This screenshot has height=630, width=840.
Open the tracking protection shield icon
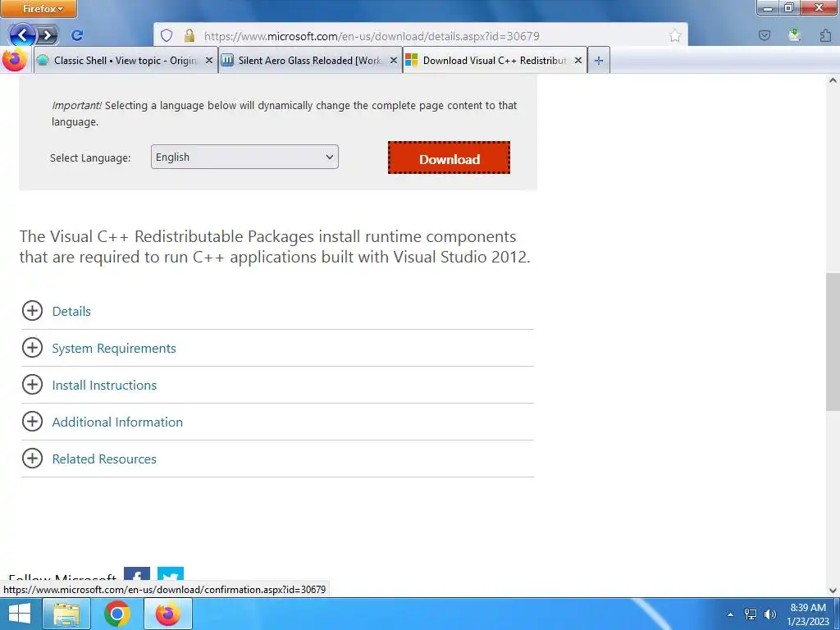[167, 36]
